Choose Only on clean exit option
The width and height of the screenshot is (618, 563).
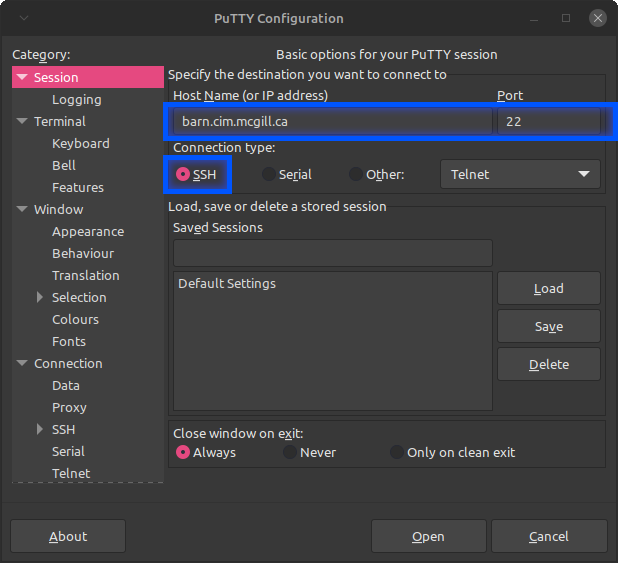(397, 453)
